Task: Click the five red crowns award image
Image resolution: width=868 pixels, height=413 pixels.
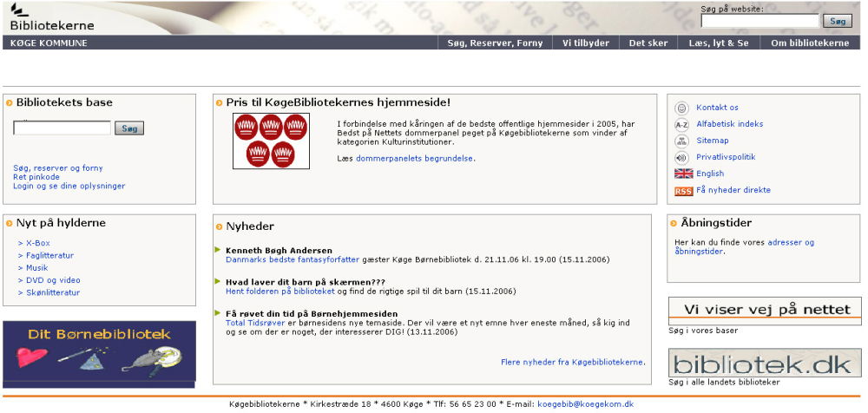Action: click(271, 141)
